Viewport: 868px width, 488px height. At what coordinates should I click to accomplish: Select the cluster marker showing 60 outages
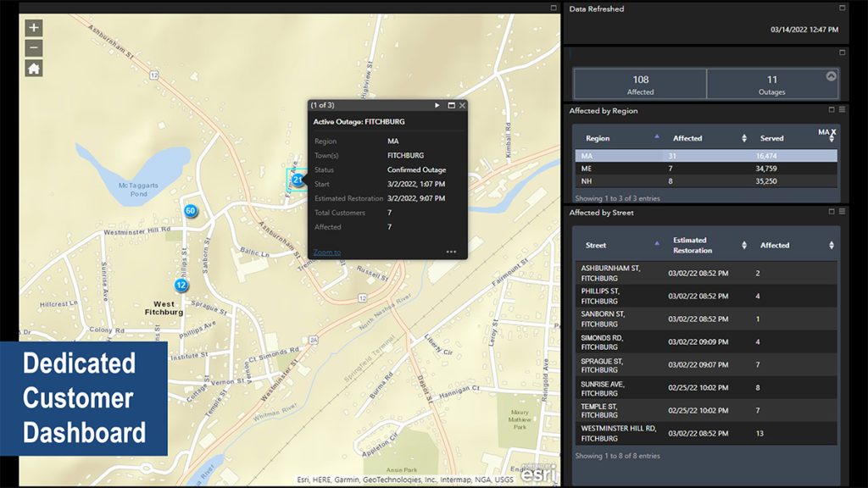[190, 210]
